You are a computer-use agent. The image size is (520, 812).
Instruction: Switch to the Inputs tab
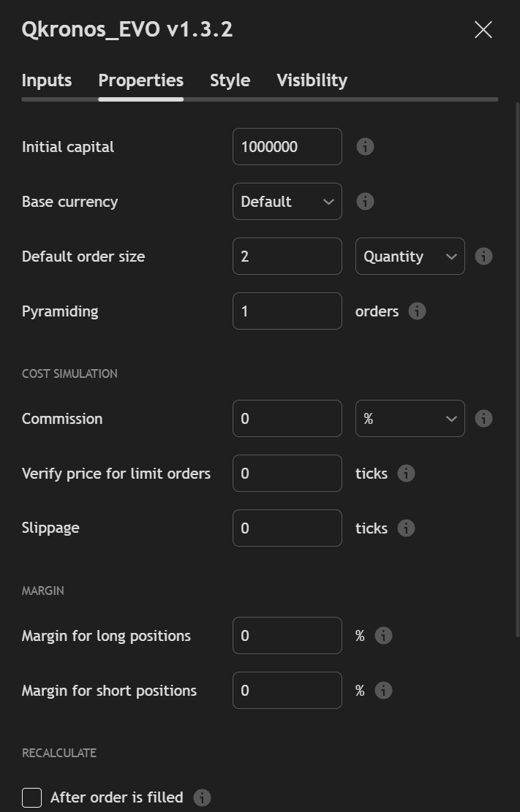[x=47, y=80]
